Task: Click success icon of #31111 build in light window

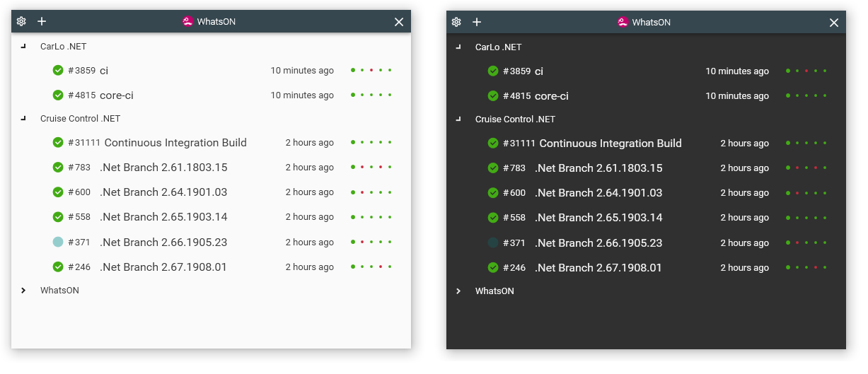Action: [58, 142]
